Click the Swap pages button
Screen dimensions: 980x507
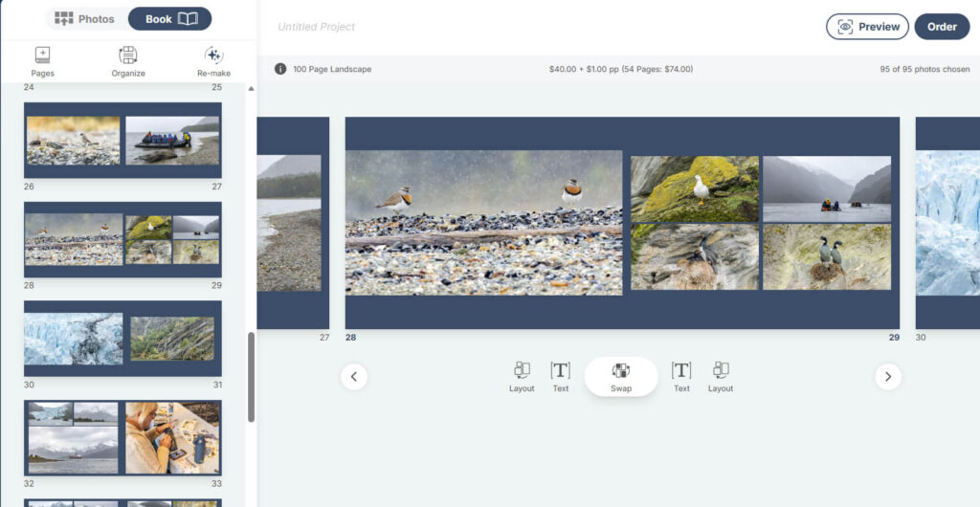(621, 377)
